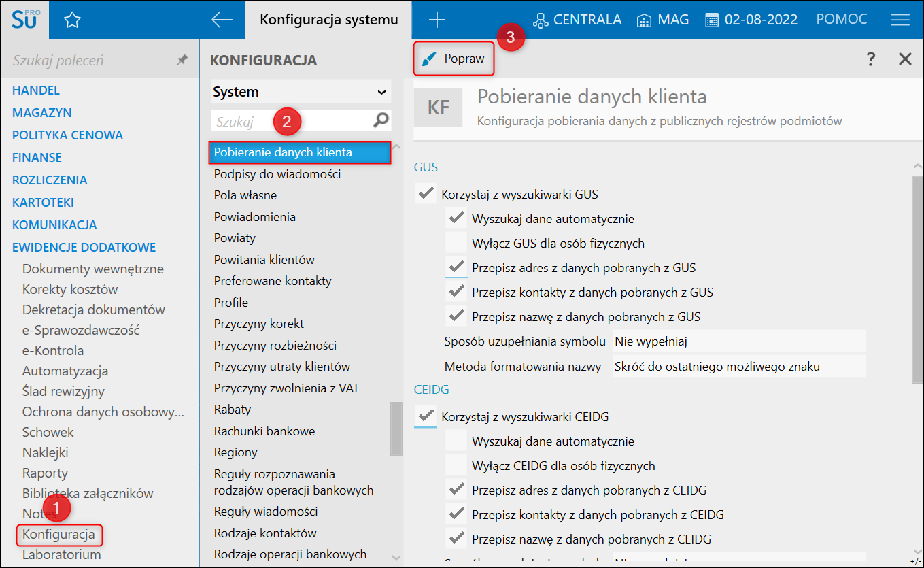Screen dimensions: 924x568
Task: Click the search magnifier icon
Action: tap(381, 121)
